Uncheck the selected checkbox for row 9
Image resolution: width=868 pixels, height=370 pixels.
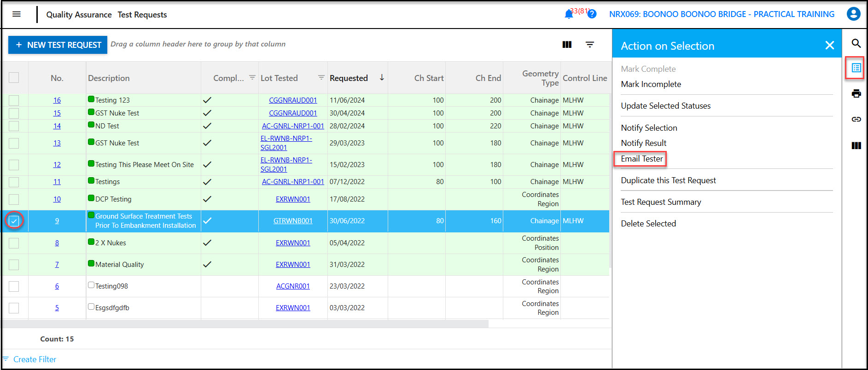[14, 221]
